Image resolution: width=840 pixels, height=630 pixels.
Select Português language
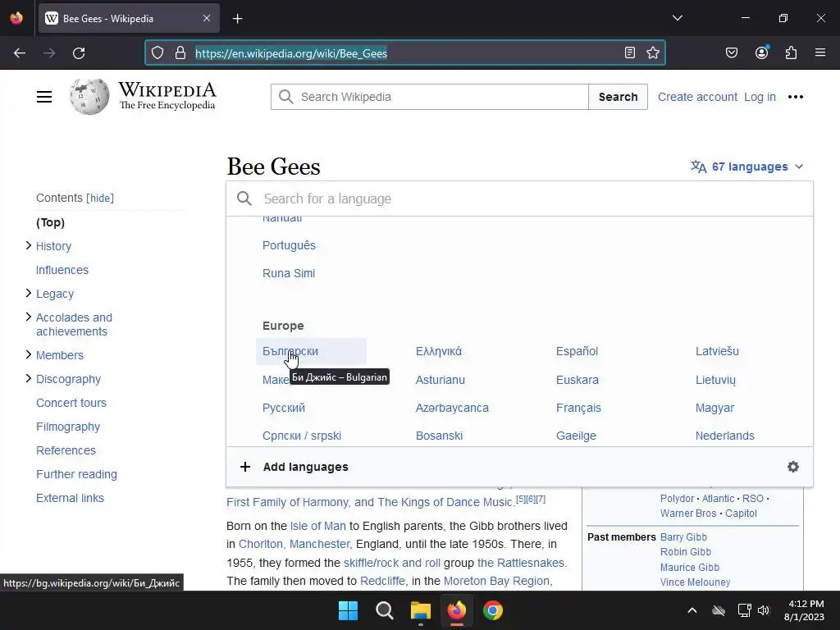[x=289, y=245]
